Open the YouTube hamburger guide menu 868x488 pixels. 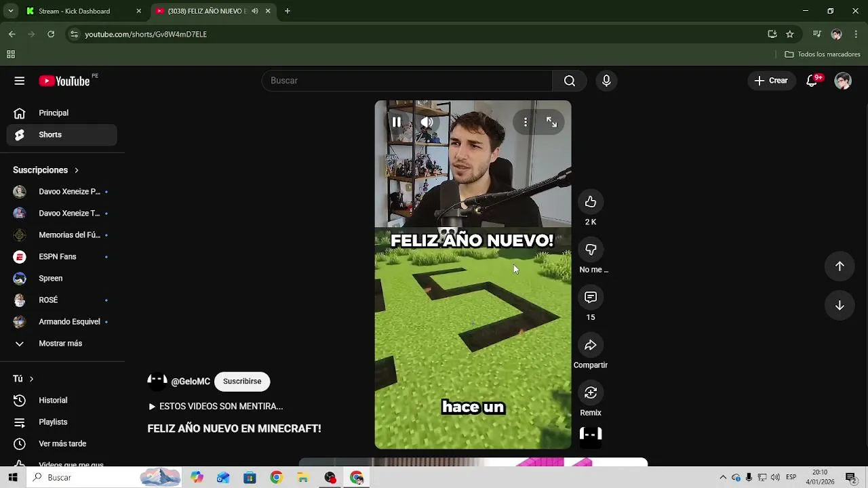20,81
